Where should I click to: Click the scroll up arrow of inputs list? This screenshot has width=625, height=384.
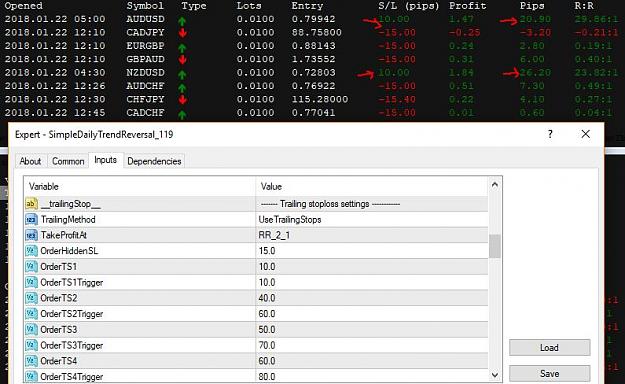(495, 185)
